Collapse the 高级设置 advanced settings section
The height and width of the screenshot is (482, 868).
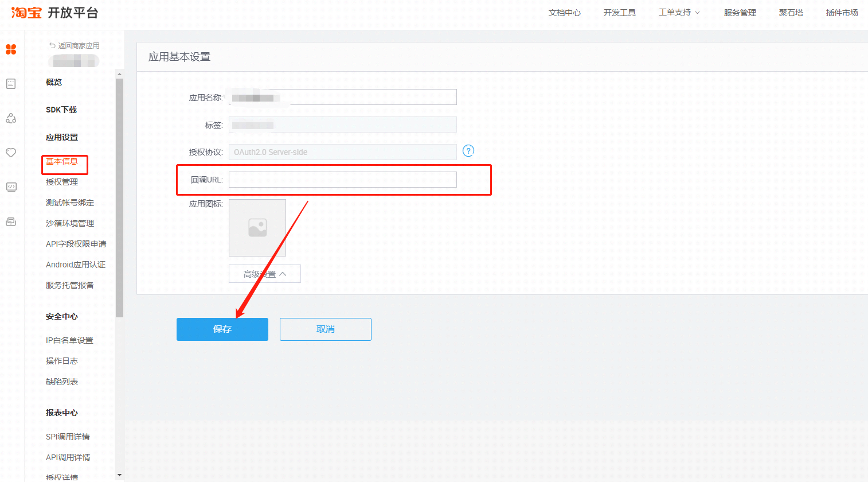coord(264,274)
